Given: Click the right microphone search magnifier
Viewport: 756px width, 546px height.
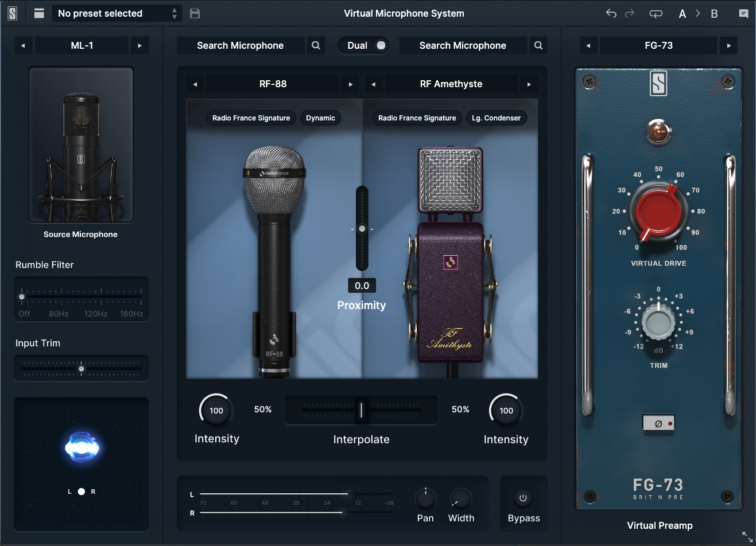Looking at the screenshot, I should 538,45.
